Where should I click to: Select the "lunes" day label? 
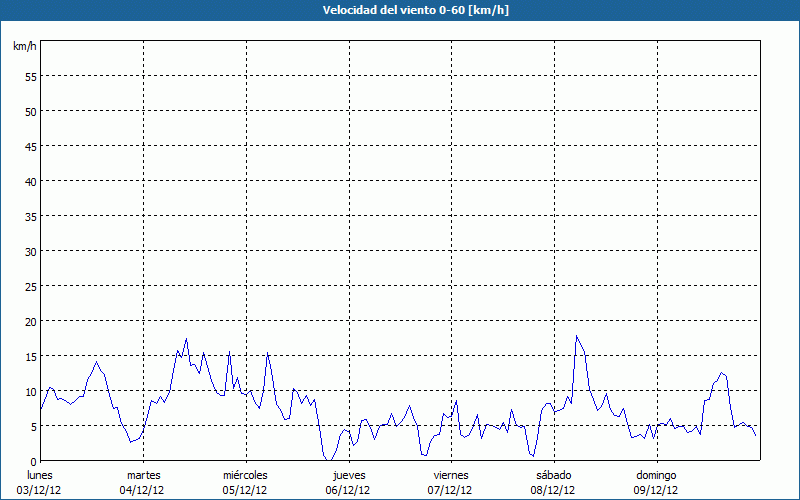(x=40, y=475)
